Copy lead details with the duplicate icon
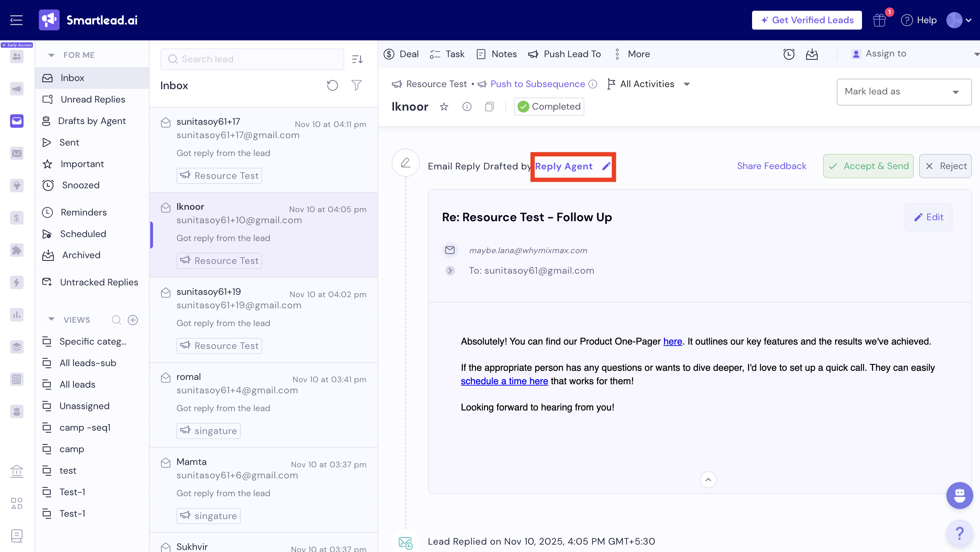Viewport: 980px width, 552px height. [489, 107]
